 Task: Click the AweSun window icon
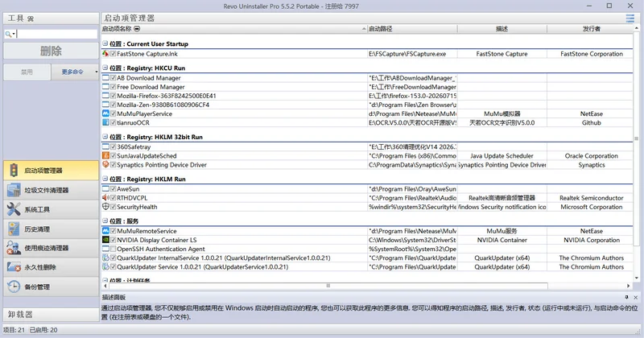pos(105,188)
